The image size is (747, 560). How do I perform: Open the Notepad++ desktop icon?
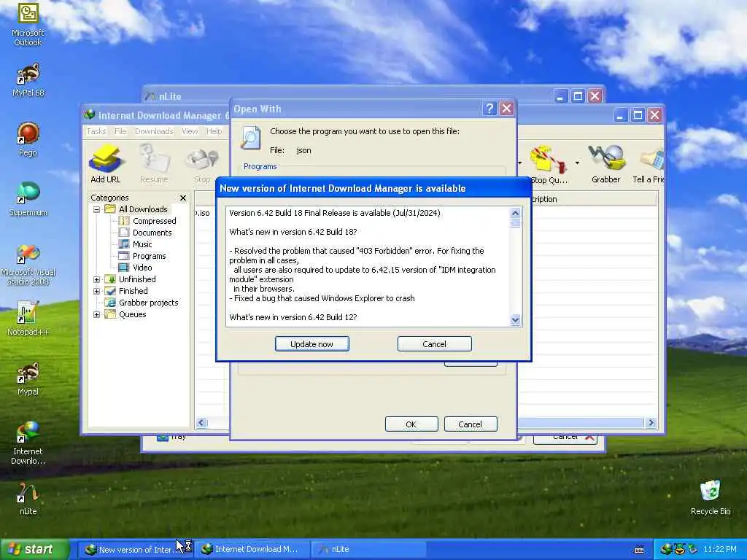(x=28, y=318)
